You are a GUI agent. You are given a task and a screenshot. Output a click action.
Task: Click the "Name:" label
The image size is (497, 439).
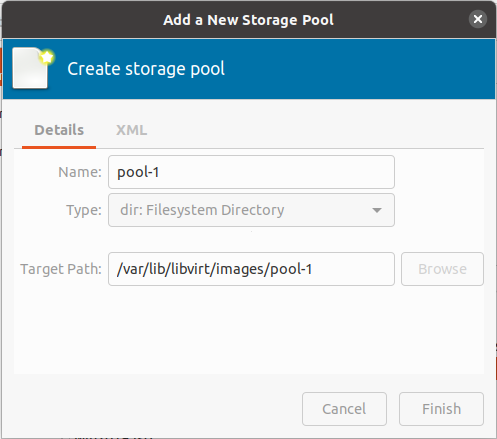coord(80,172)
